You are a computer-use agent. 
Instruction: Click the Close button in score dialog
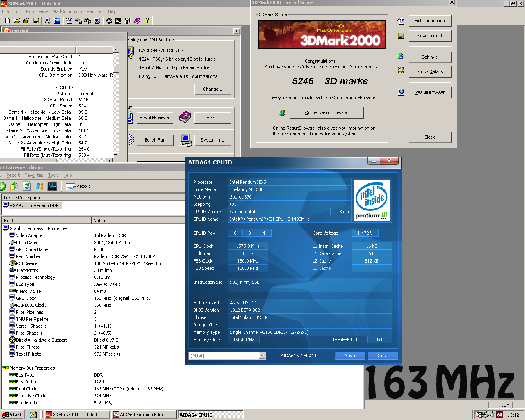pos(429,137)
